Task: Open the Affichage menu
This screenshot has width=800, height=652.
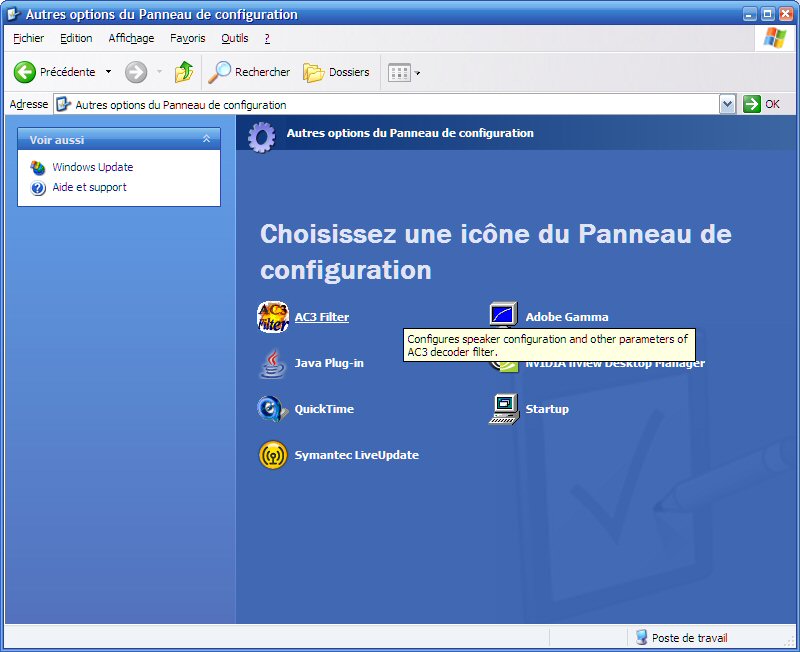Action: click(x=131, y=38)
